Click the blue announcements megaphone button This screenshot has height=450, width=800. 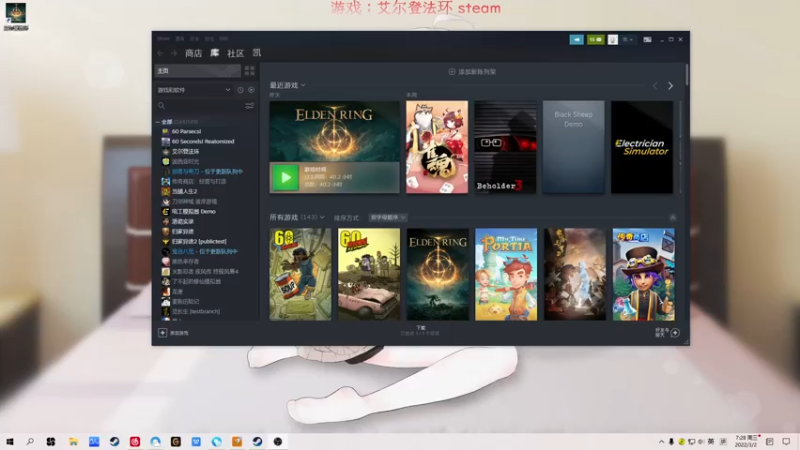point(577,39)
